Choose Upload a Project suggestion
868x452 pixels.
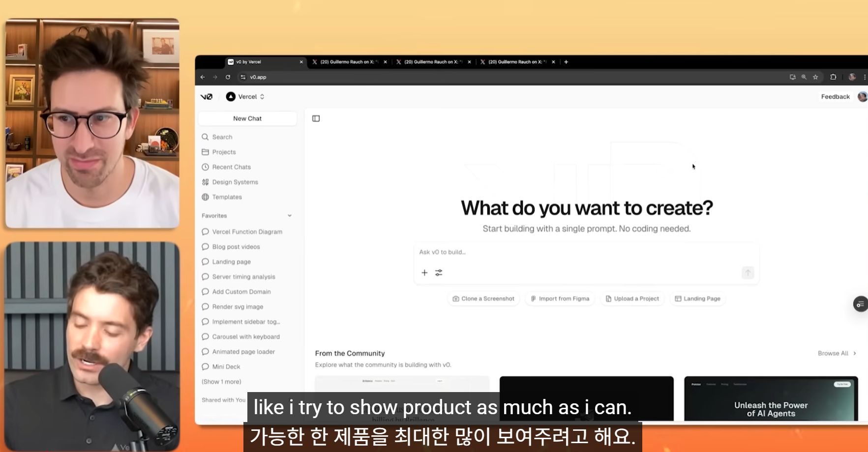click(x=632, y=299)
